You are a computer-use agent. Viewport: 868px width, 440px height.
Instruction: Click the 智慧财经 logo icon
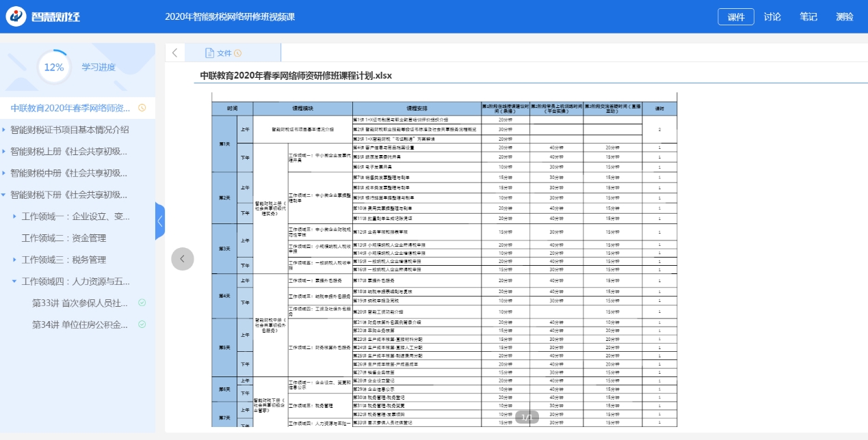(x=16, y=16)
